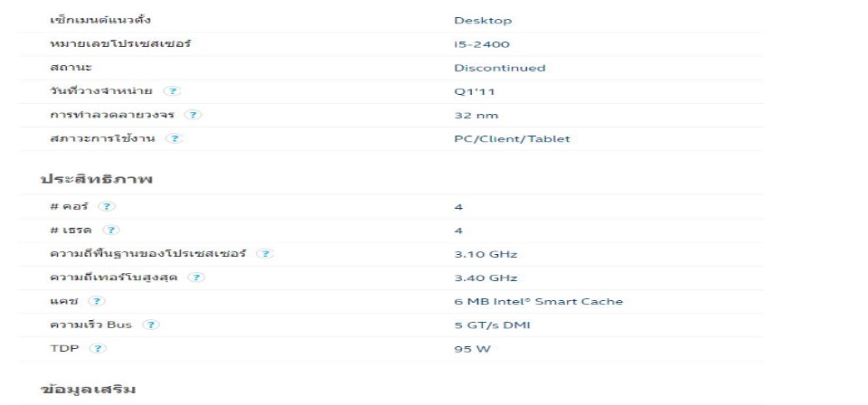Click the PC/Client/Tablet use conditions value
The height and width of the screenshot is (405, 868).
(x=512, y=139)
